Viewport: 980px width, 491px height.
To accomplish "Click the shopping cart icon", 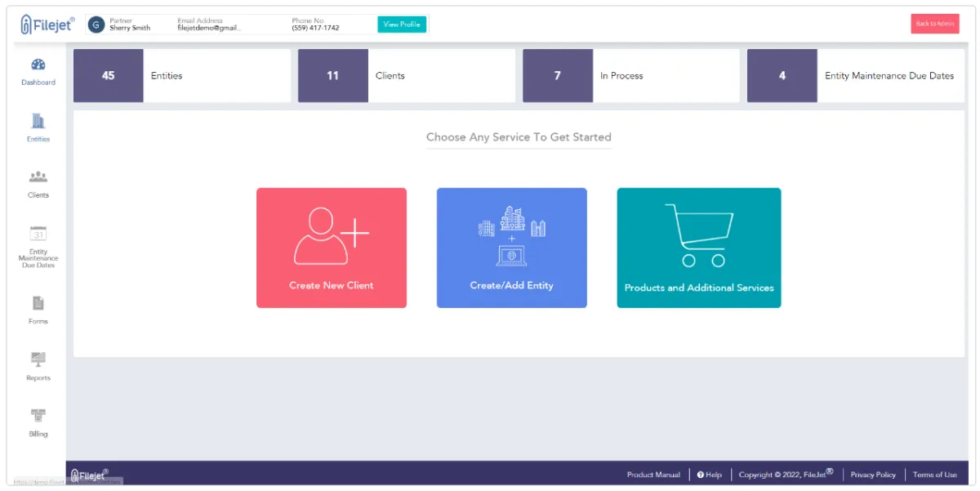I will click(698, 235).
